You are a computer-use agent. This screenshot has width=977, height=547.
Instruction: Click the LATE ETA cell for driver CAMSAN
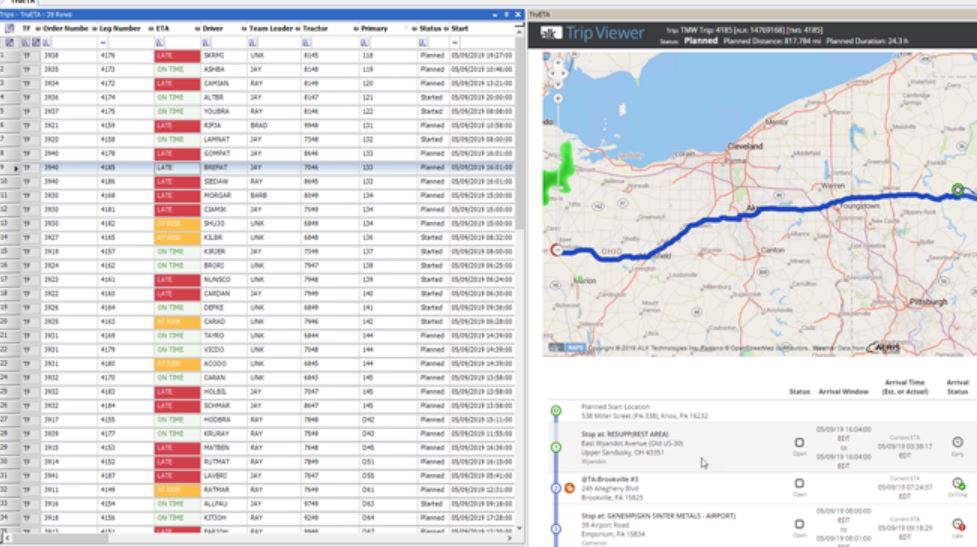point(177,83)
